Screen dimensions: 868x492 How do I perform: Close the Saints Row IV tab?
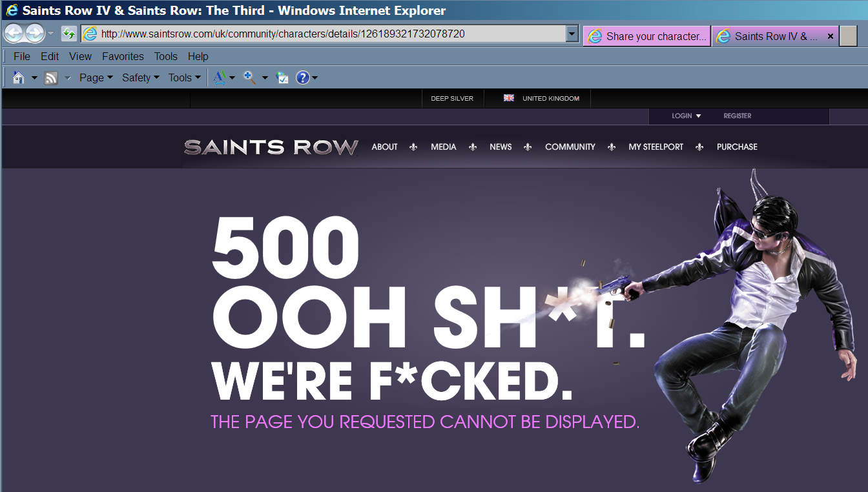[x=831, y=36]
